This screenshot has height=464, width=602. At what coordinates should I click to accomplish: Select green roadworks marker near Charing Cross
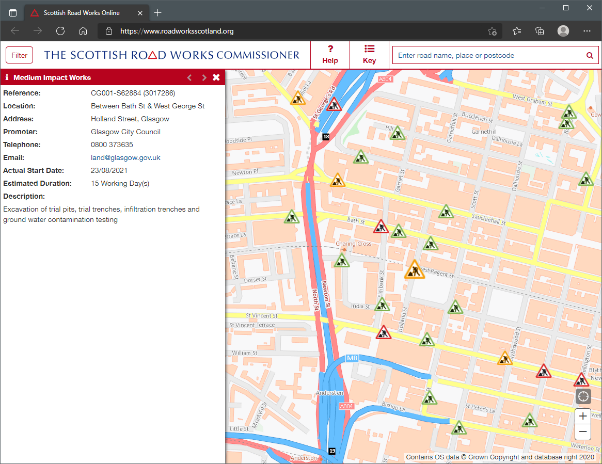click(341, 261)
